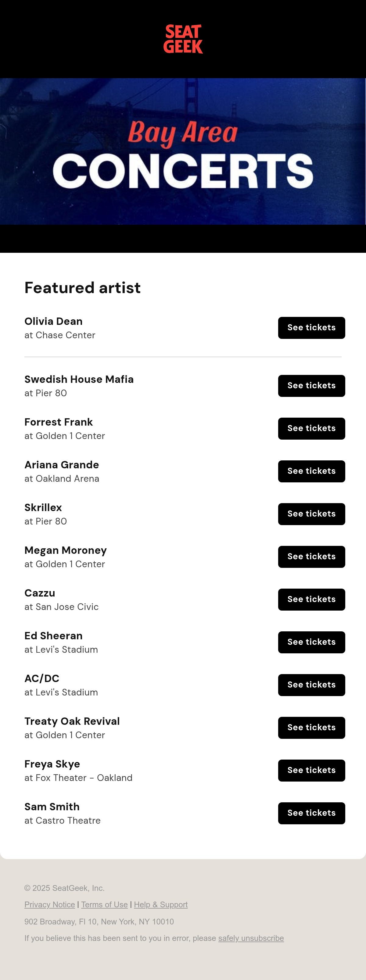
Task: Select the Sam Smith artist name
Action: 52,807
